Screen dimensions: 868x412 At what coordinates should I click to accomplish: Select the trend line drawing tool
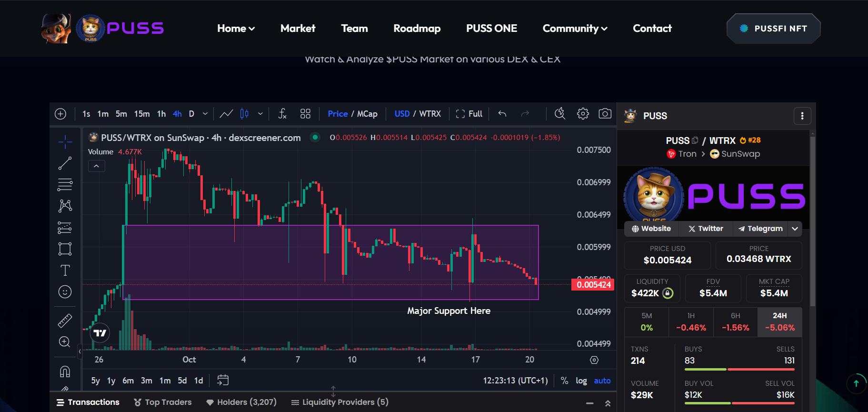65,163
